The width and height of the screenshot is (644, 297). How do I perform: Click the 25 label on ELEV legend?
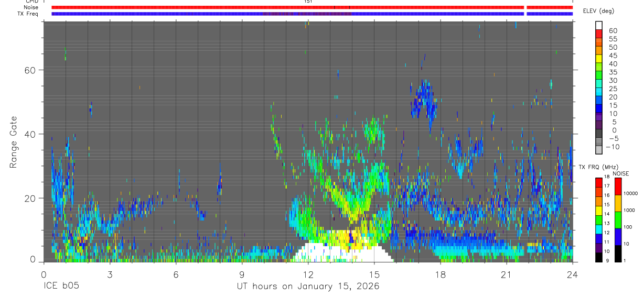(x=613, y=89)
